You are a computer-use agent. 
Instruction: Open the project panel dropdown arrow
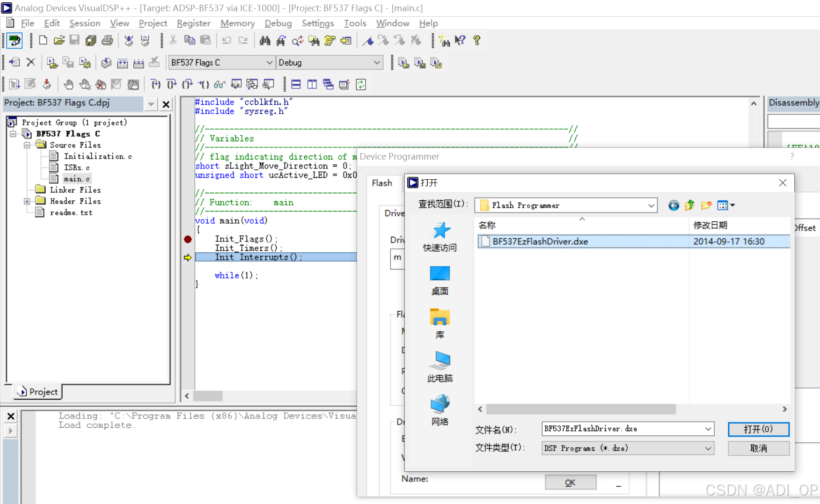pyautogui.click(x=151, y=104)
